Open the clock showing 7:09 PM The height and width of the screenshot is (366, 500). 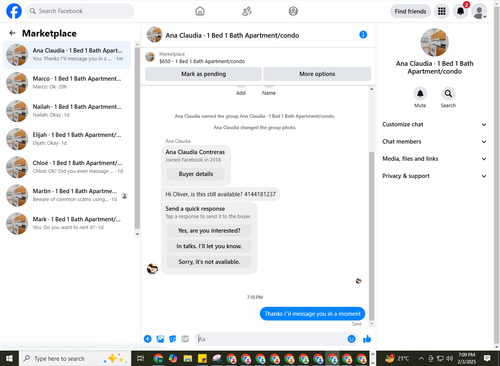click(x=466, y=358)
